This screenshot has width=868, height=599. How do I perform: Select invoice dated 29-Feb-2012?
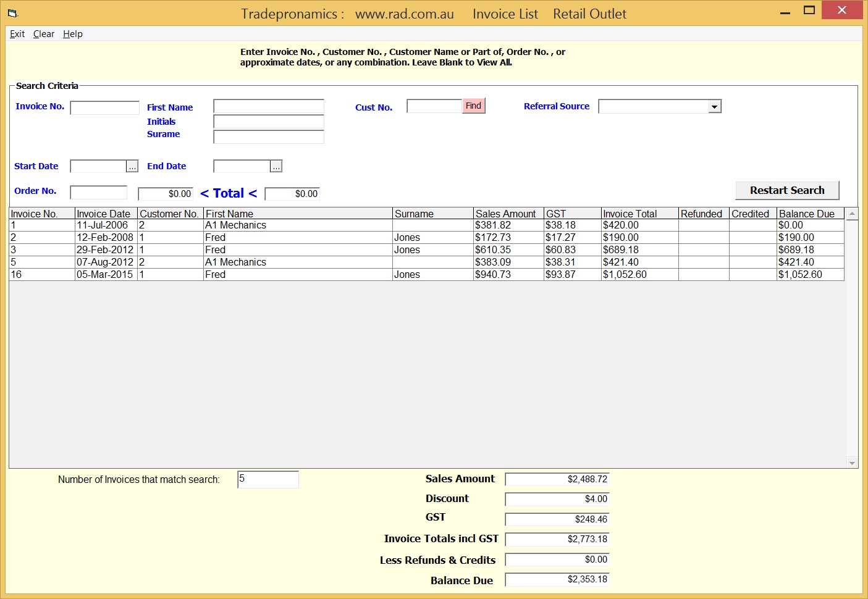tap(427, 250)
